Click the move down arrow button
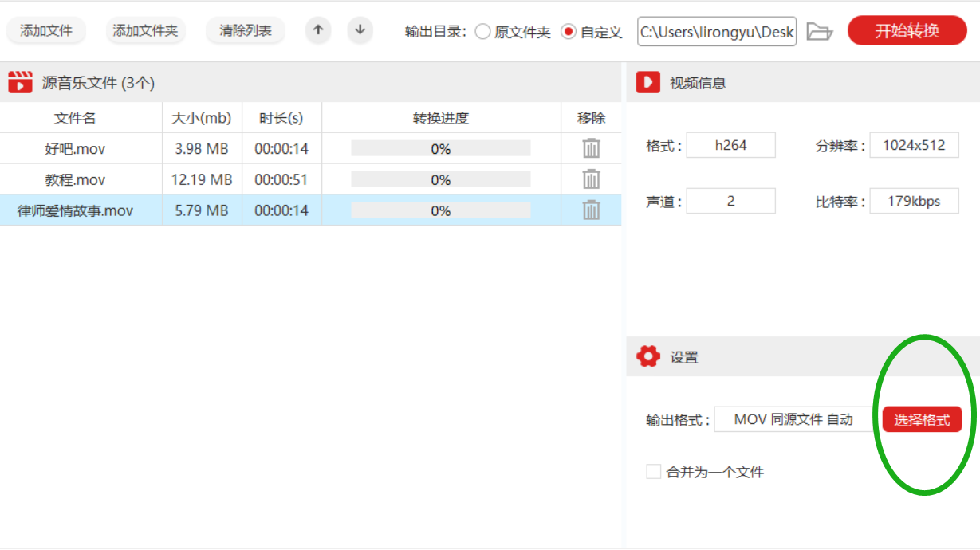 point(360,30)
